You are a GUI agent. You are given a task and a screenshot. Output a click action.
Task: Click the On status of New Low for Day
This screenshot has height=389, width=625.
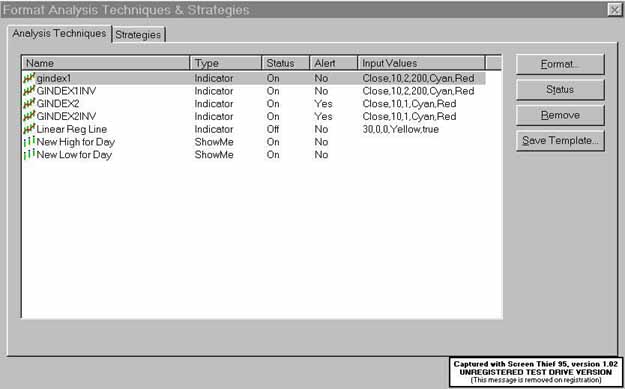[273, 155]
